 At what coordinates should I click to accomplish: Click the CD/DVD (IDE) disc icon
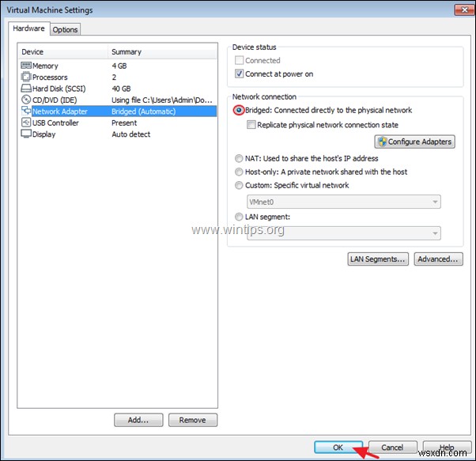click(26, 100)
